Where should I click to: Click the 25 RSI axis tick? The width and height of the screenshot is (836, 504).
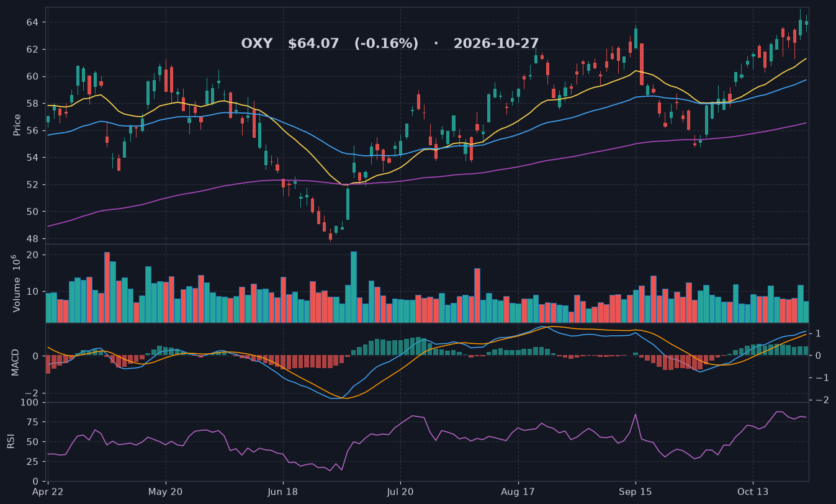click(32, 462)
